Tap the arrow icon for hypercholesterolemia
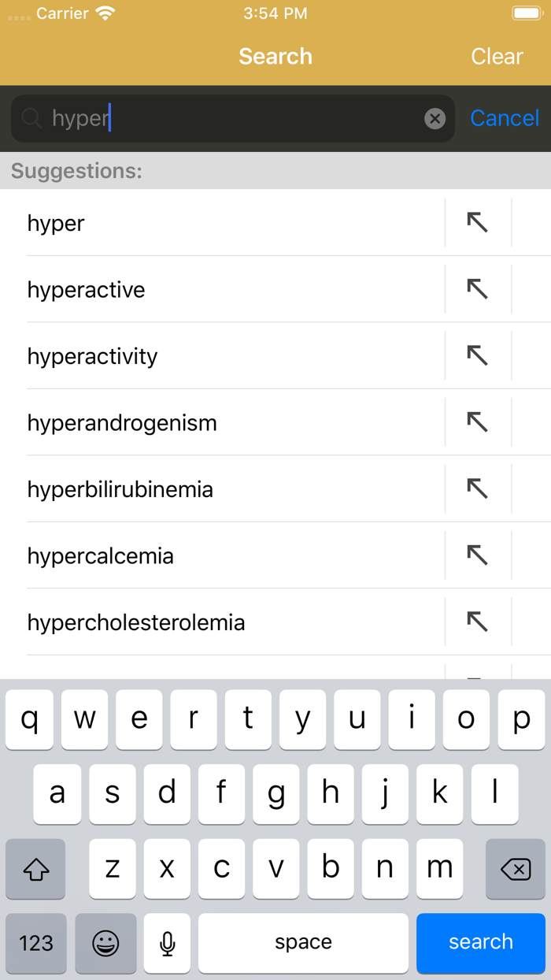Image resolution: width=551 pixels, height=980 pixels. [477, 622]
